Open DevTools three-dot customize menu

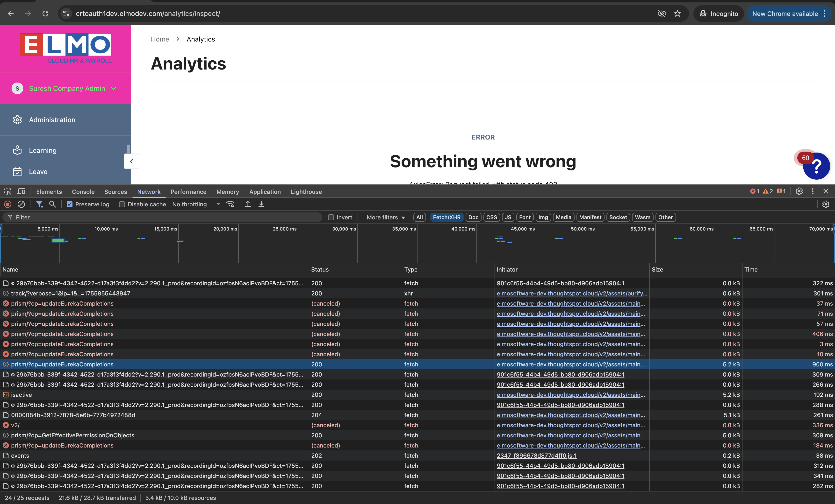click(813, 191)
